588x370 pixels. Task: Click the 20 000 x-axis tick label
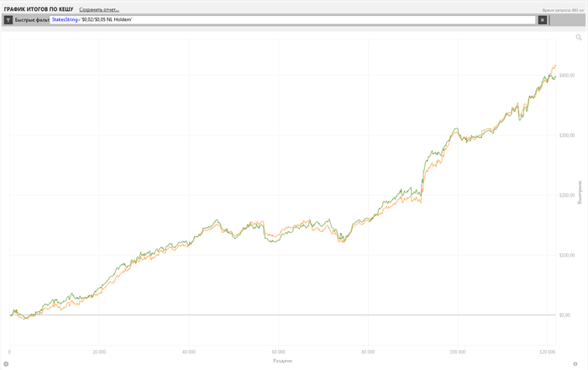[99, 352]
